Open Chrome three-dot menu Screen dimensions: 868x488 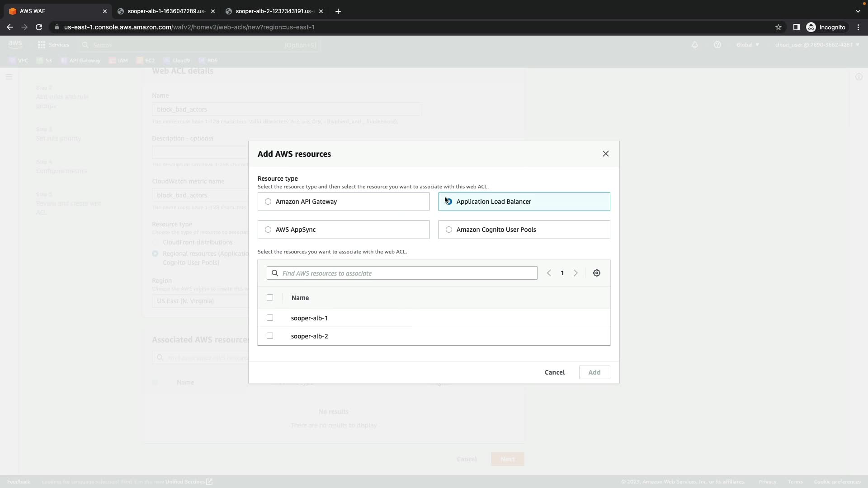[858, 27]
